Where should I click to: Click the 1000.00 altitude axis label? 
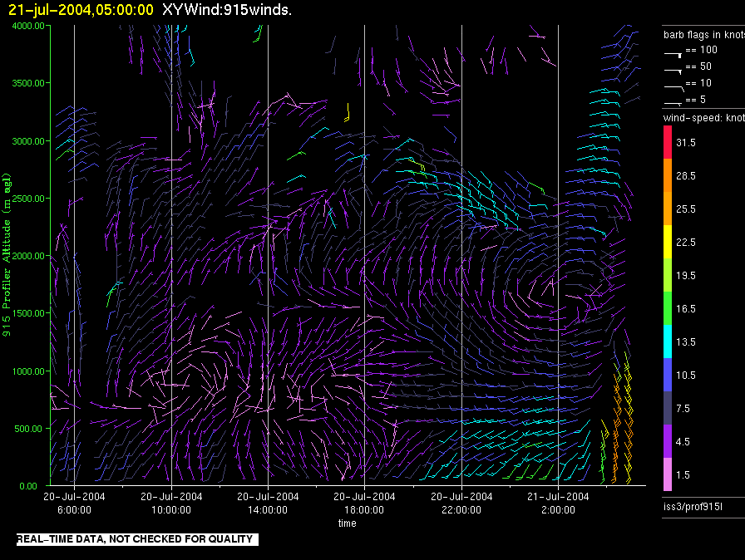click(28, 371)
